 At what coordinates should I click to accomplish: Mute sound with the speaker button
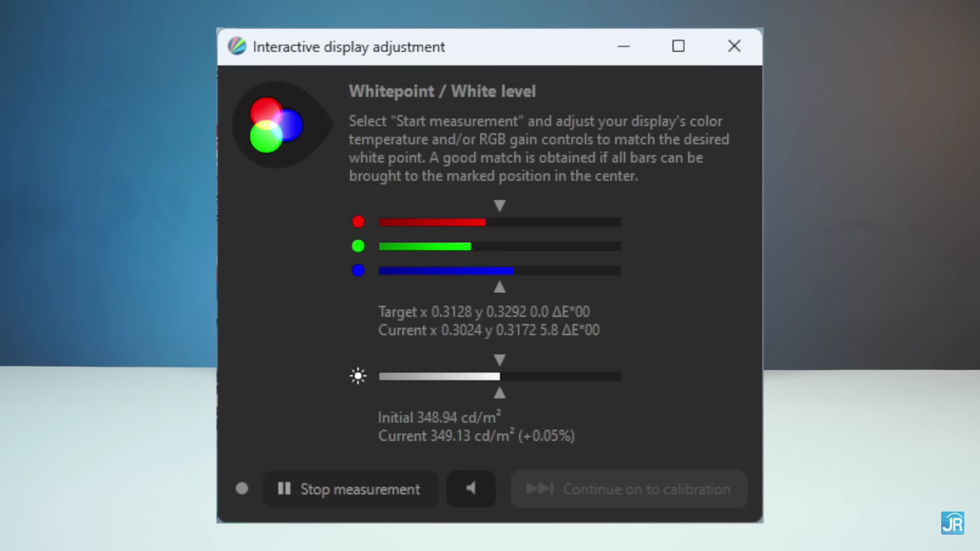tap(471, 489)
